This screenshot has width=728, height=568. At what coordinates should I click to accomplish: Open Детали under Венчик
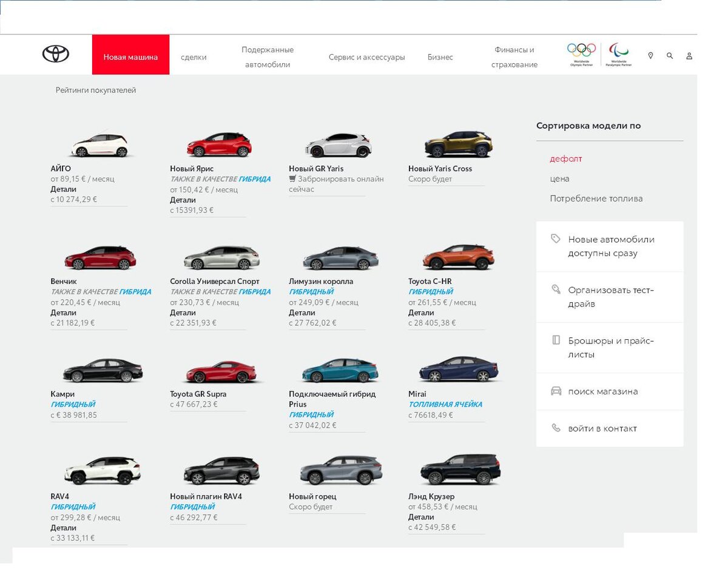(64, 313)
